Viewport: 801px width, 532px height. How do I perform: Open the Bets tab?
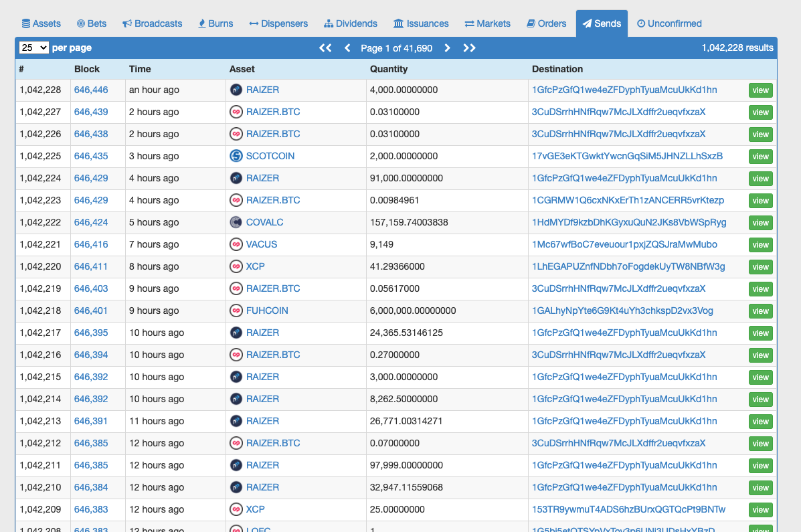pyautogui.click(x=92, y=23)
